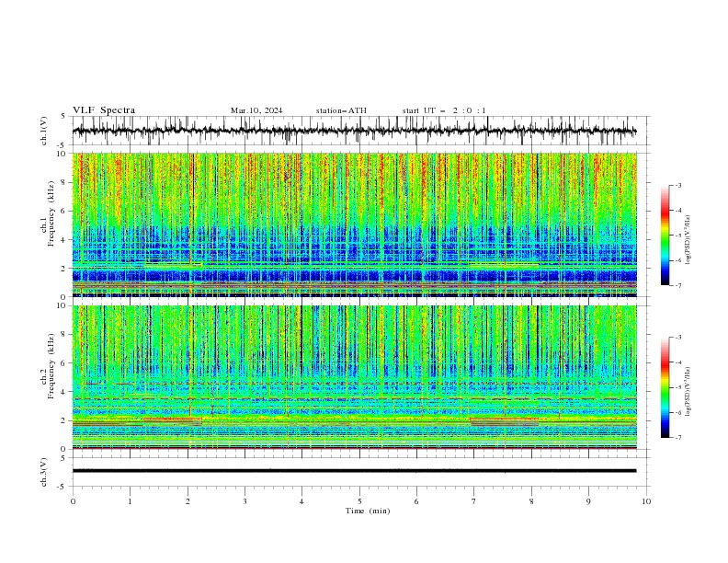The width and height of the screenshot is (728, 563).
Task: Click the upper PSD color scale bar
Action: click(665, 235)
